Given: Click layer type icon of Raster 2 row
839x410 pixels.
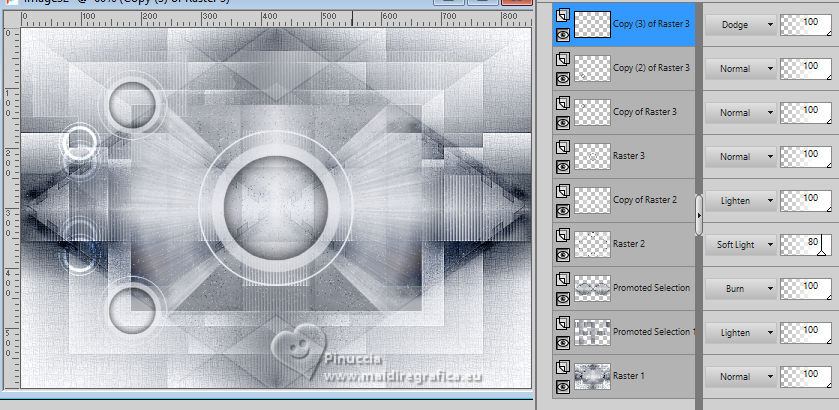Looking at the screenshot, I should pos(562,235).
